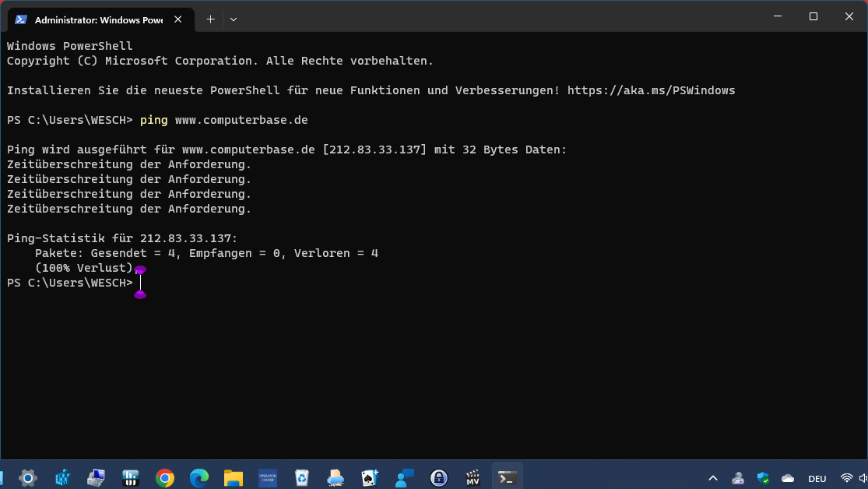
Task: Open the padlock security app in taskbar
Action: (x=439, y=477)
